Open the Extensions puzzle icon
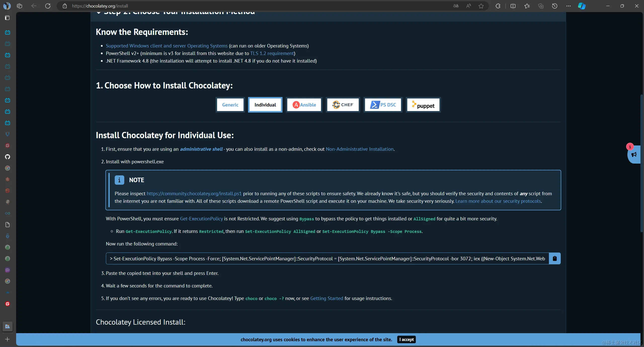The height and width of the screenshot is (347, 644). point(498,6)
